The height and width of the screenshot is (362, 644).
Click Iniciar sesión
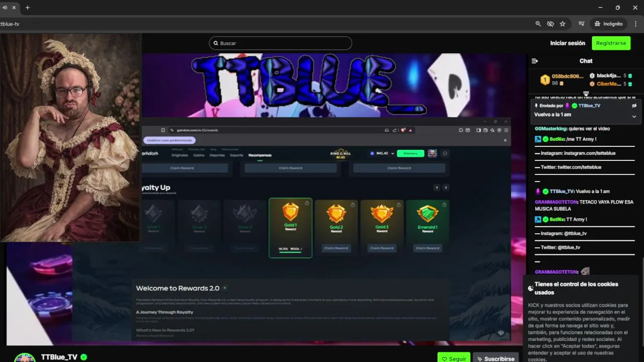tap(568, 43)
